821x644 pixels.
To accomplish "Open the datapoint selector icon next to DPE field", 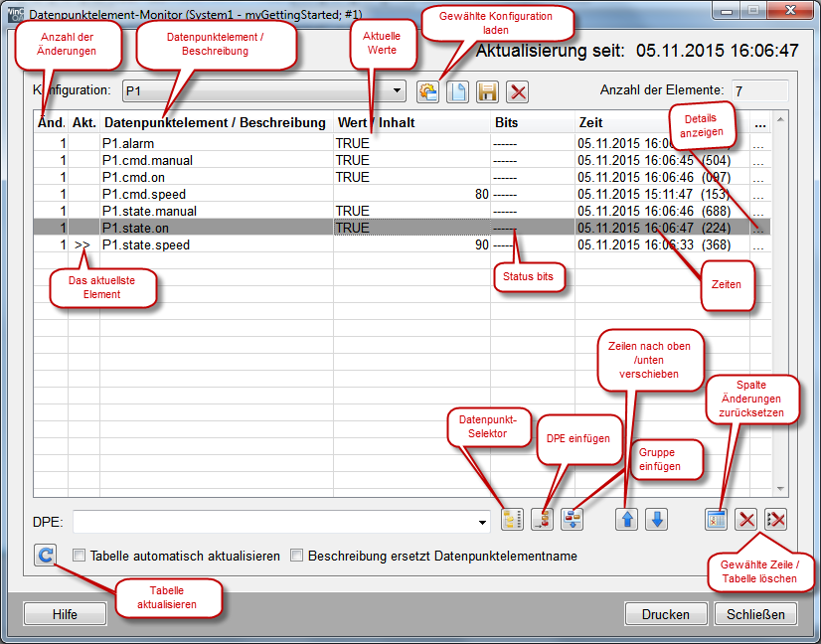I will click(x=512, y=520).
